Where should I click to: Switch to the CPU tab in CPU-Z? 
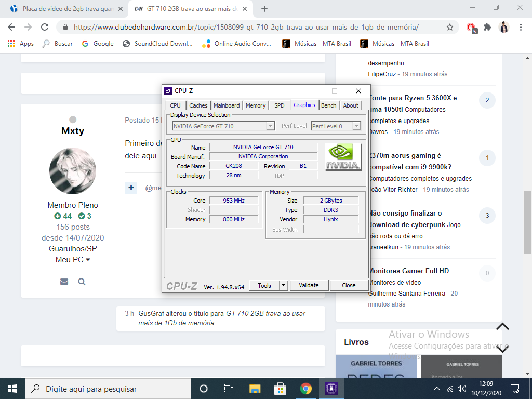pos(176,105)
